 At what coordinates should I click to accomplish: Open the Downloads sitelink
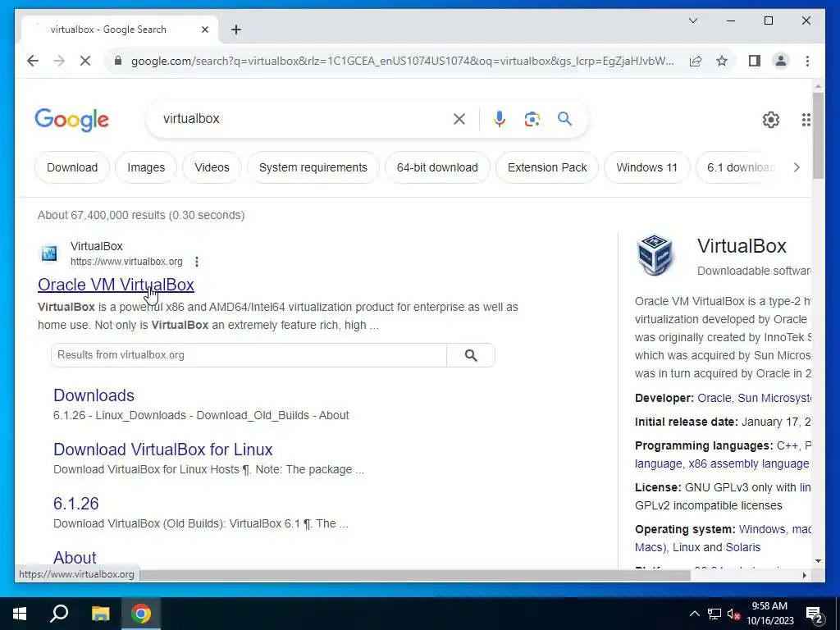(94, 395)
